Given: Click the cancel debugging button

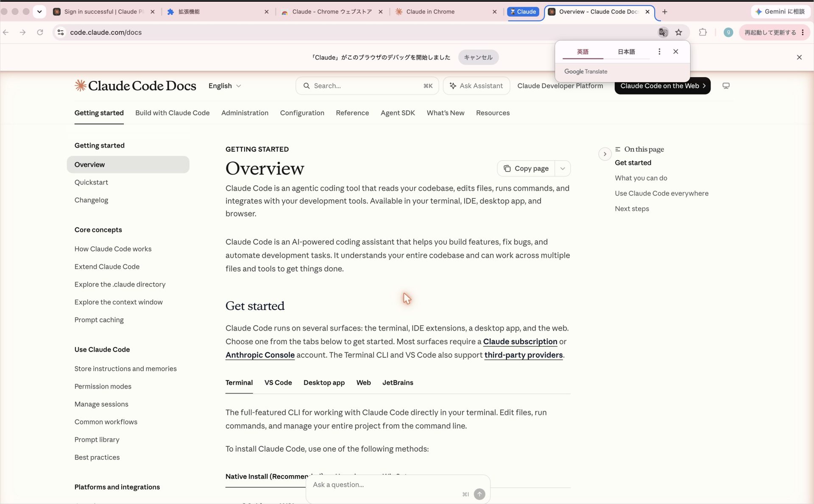Looking at the screenshot, I should coord(478,57).
